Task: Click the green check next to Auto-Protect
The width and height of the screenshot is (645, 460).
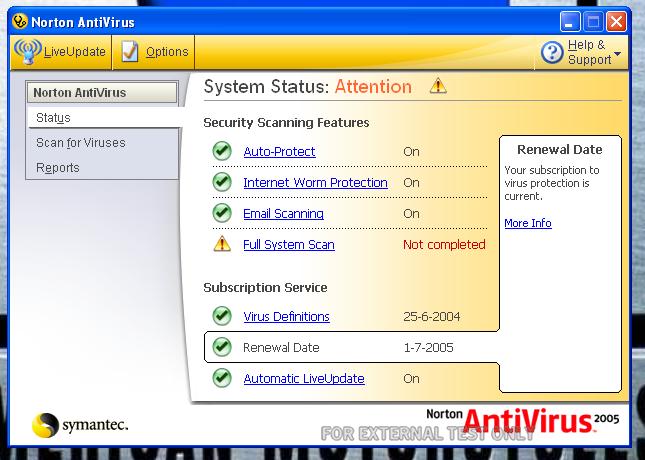Action: (222, 151)
